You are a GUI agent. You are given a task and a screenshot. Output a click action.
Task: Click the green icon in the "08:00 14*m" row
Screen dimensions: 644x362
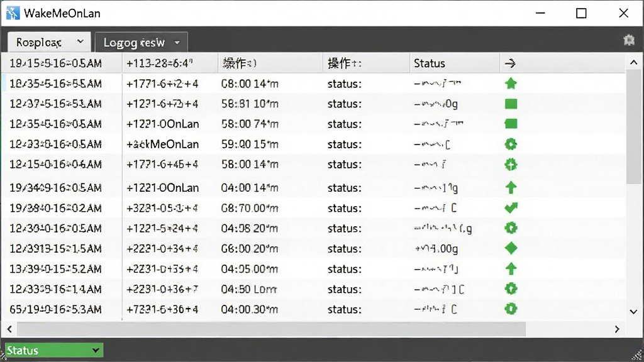click(x=511, y=84)
